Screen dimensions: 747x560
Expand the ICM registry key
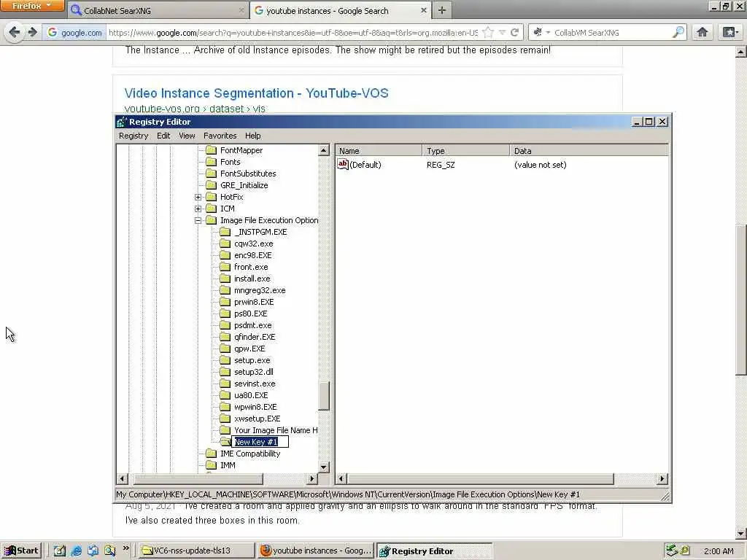(198, 209)
